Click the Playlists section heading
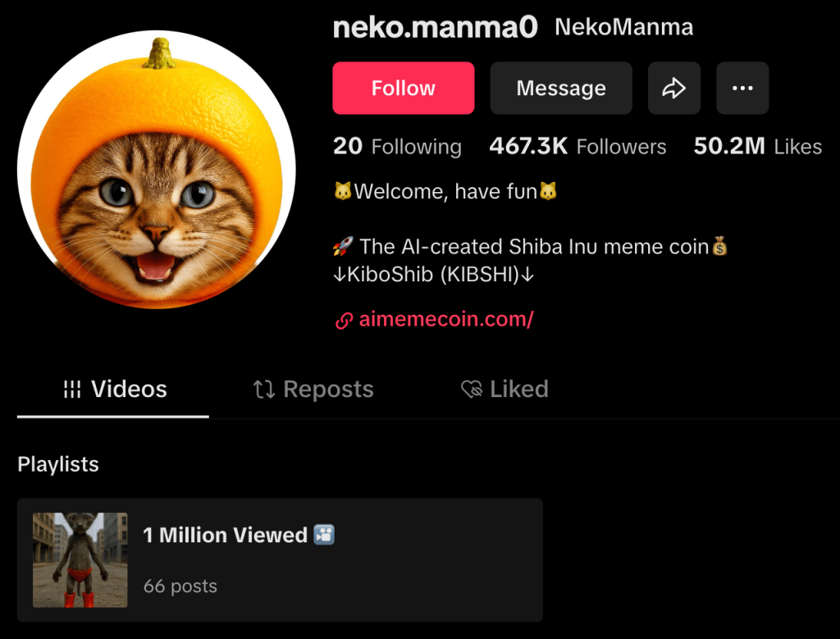Viewport: 840px width, 639px height. 58,464
